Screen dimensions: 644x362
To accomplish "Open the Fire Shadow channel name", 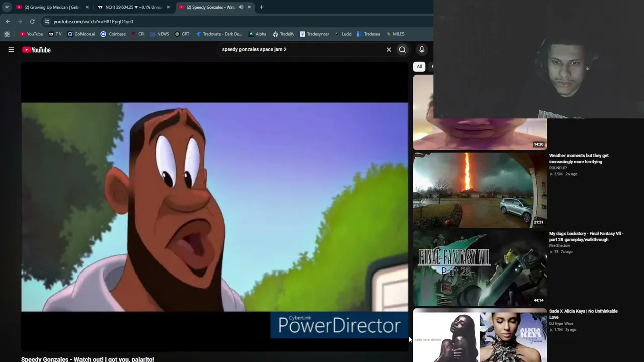I will [x=559, y=246].
